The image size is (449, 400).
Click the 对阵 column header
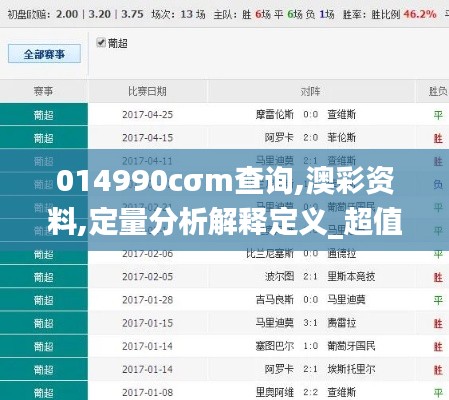pos(311,91)
